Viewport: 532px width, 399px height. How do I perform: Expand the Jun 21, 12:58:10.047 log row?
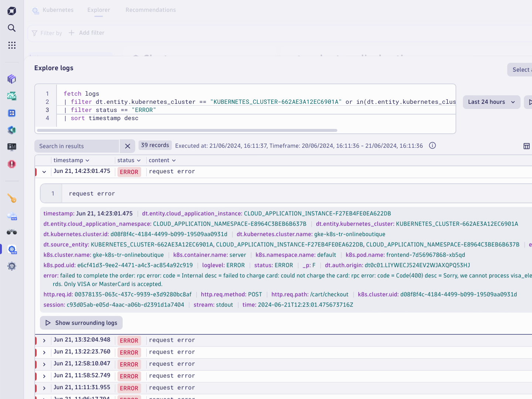(x=44, y=364)
